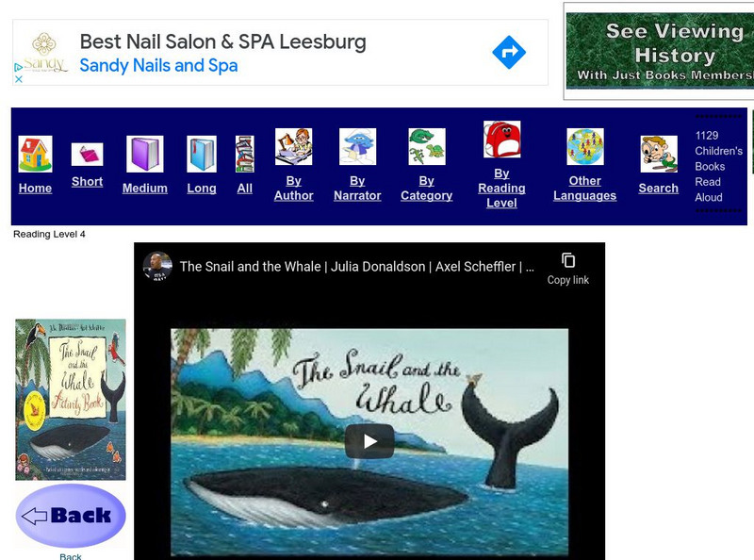
Task: Click the Sandy Nails and Spa ad link
Action: [x=158, y=65]
